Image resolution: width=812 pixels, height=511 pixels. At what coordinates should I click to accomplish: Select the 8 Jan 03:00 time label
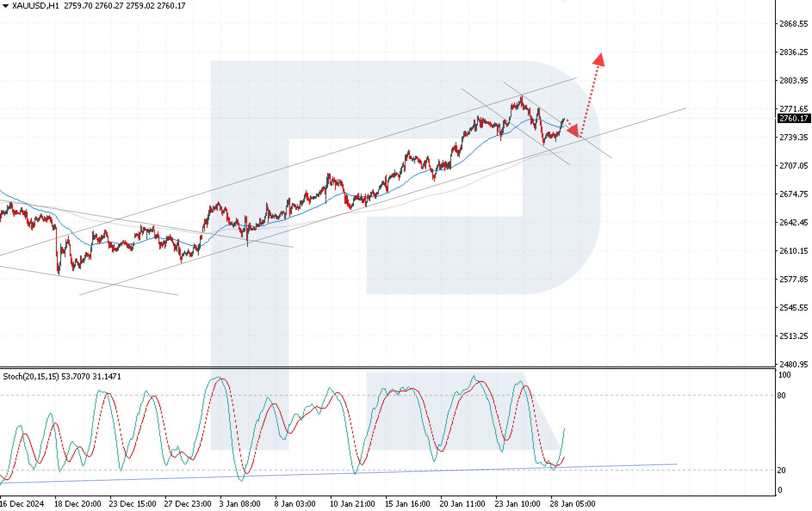click(295, 504)
